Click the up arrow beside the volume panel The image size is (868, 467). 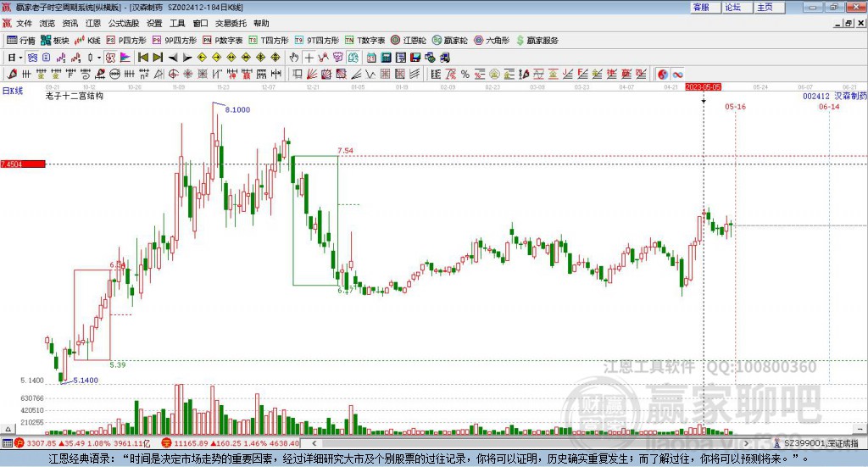click(8, 429)
